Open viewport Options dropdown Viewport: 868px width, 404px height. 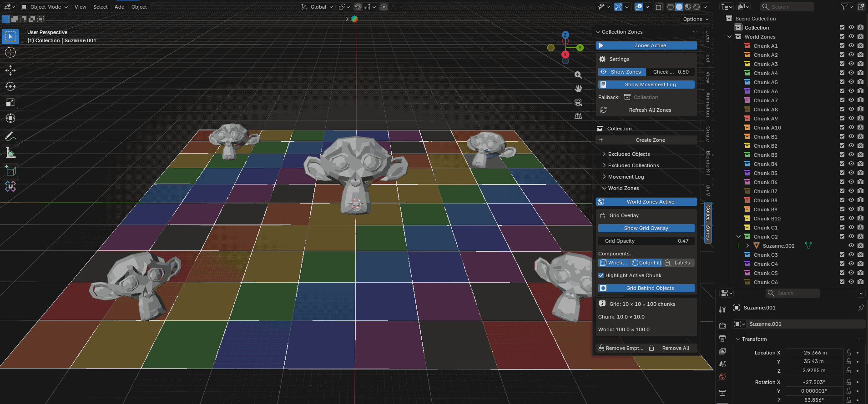tap(696, 19)
